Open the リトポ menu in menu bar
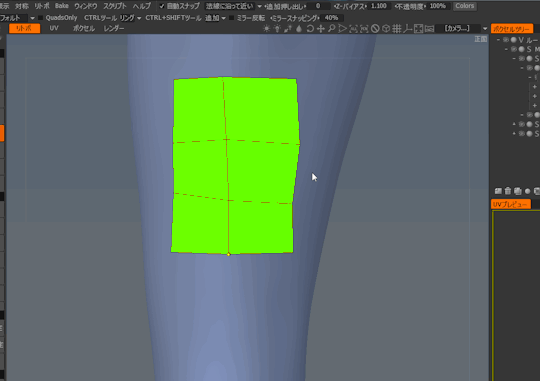Image resolution: width=540 pixels, height=381 pixels. click(42, 6)
